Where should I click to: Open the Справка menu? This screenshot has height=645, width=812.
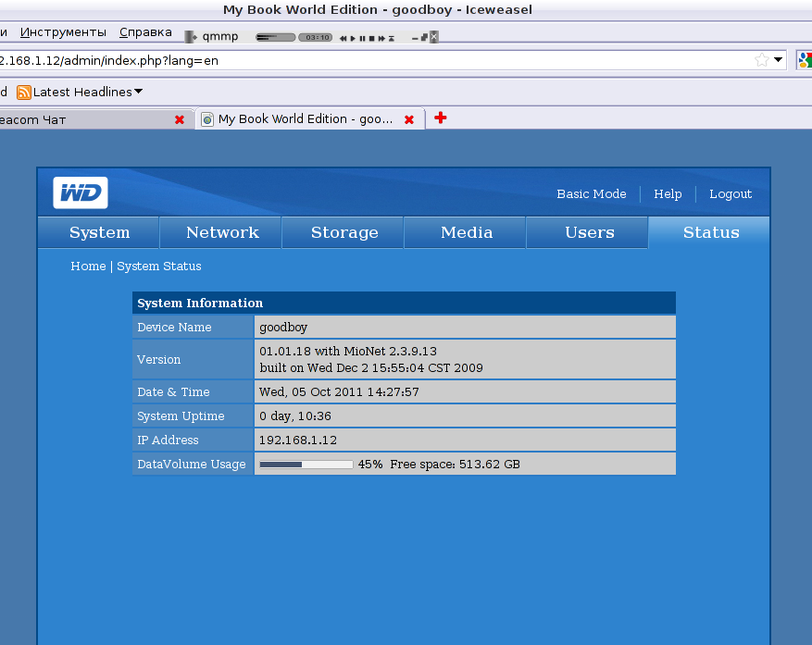(145, 32)
